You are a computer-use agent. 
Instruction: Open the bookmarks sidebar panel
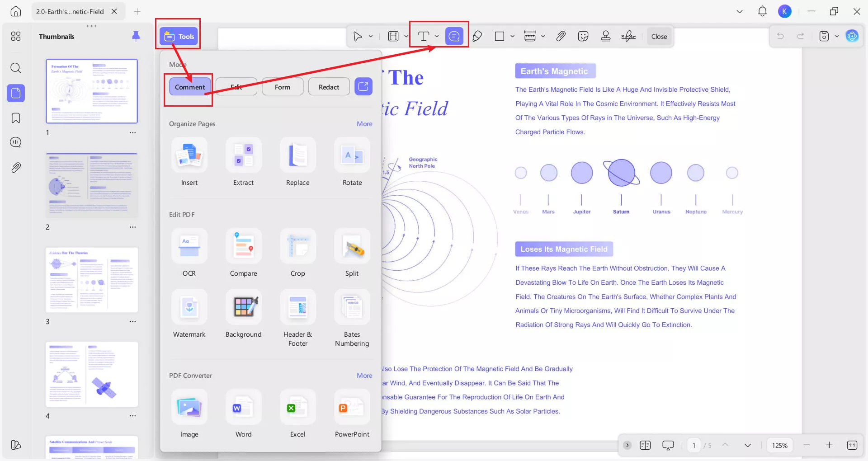click(x=16, y=118)
